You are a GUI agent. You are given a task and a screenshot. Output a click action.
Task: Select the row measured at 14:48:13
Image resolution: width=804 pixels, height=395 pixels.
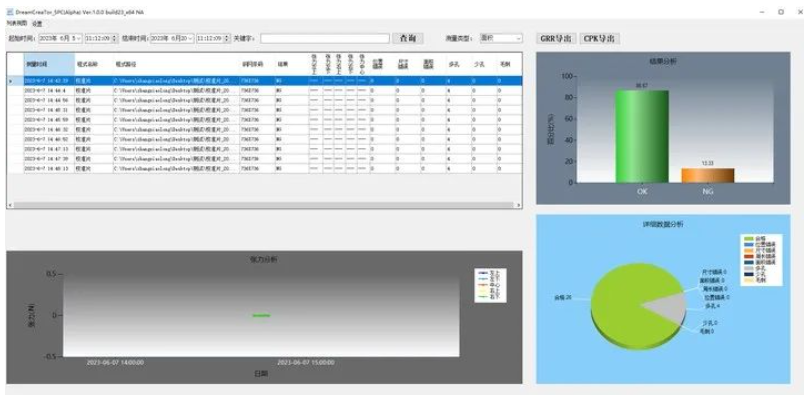click(x=265, y=168)
